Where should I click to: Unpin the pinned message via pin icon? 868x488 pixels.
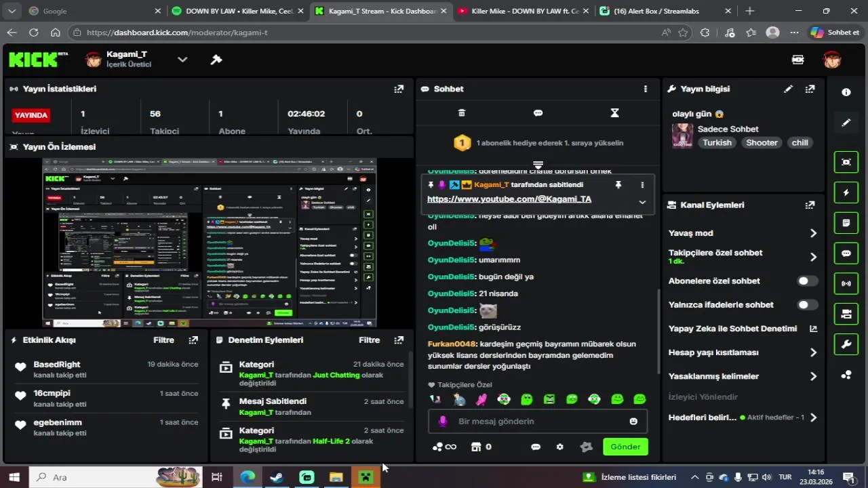[618, 184]
